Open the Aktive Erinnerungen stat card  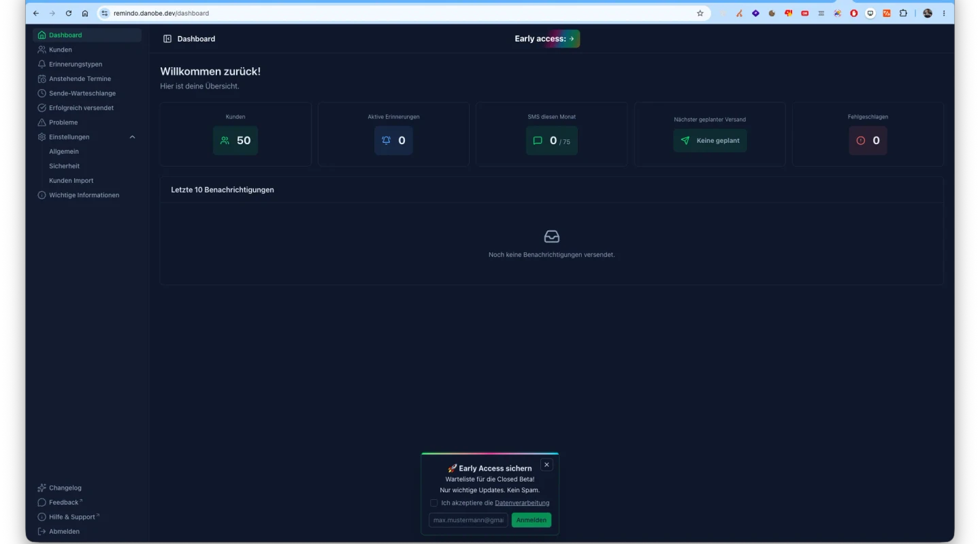point(393,134)
